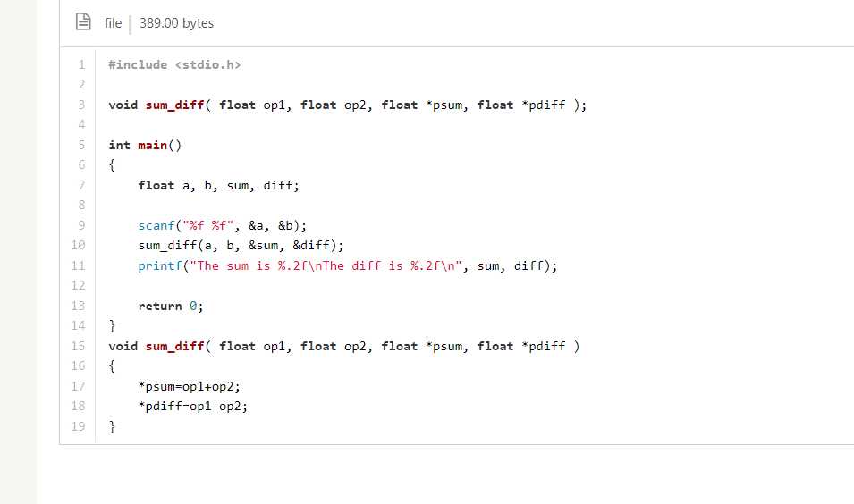Click the "return 0;" statement
This screenshot has height=504, width=854.
(171, 306)
